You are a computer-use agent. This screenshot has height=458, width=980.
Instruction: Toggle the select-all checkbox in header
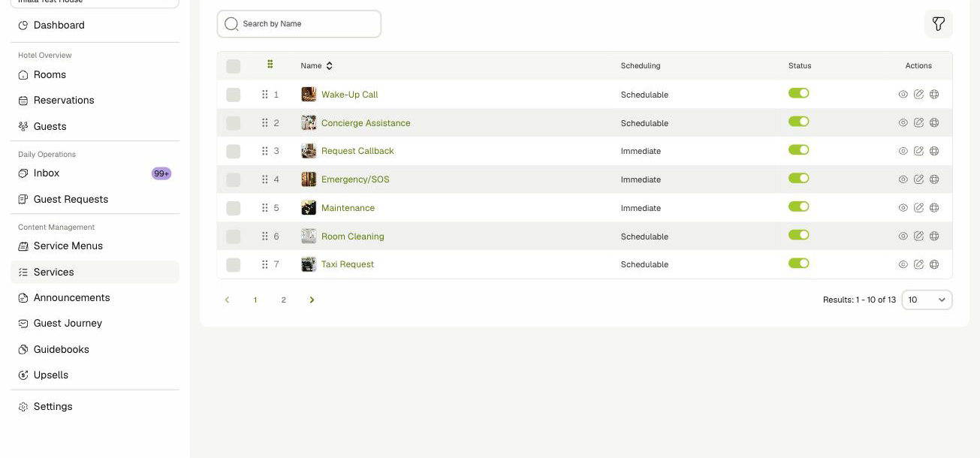point(234,66)
